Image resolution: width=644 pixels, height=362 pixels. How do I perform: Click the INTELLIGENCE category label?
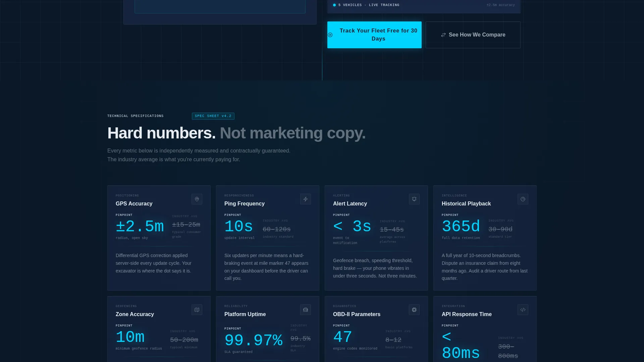click(x=454, y=195)
